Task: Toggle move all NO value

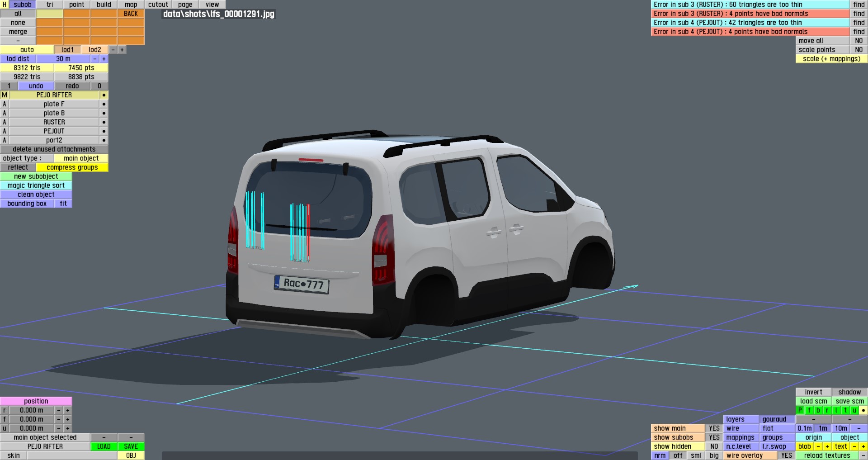Action: (859, 41)
